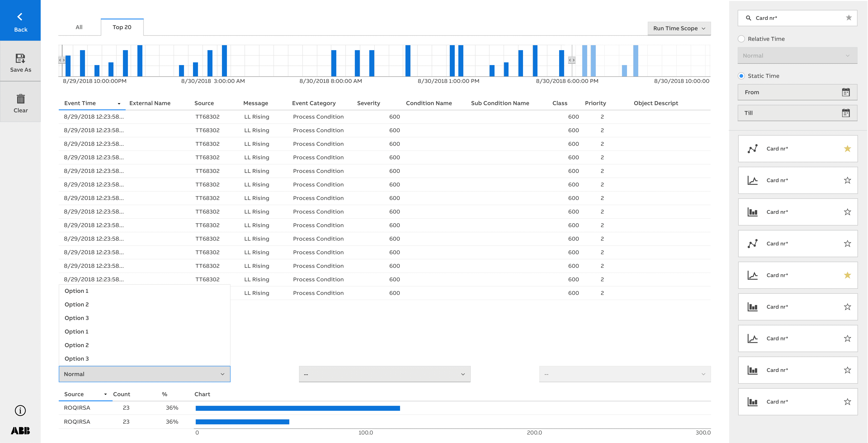The image size is (868, 443).
Task: Click the Clear trash icon
Action: click(21, 99)
